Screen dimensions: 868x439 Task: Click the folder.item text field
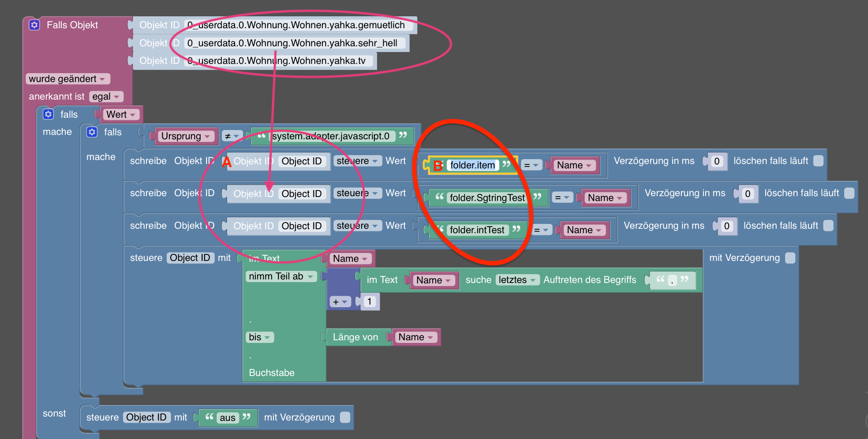click(472, 165)
